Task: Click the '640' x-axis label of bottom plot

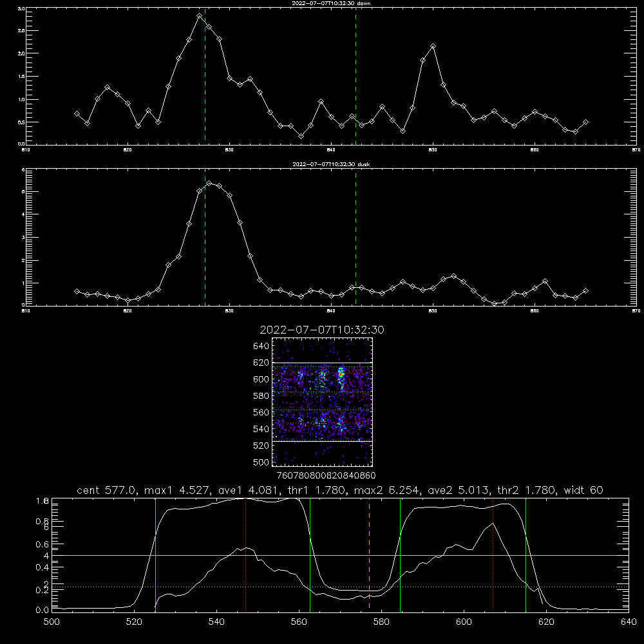Action: click(629, 622)
